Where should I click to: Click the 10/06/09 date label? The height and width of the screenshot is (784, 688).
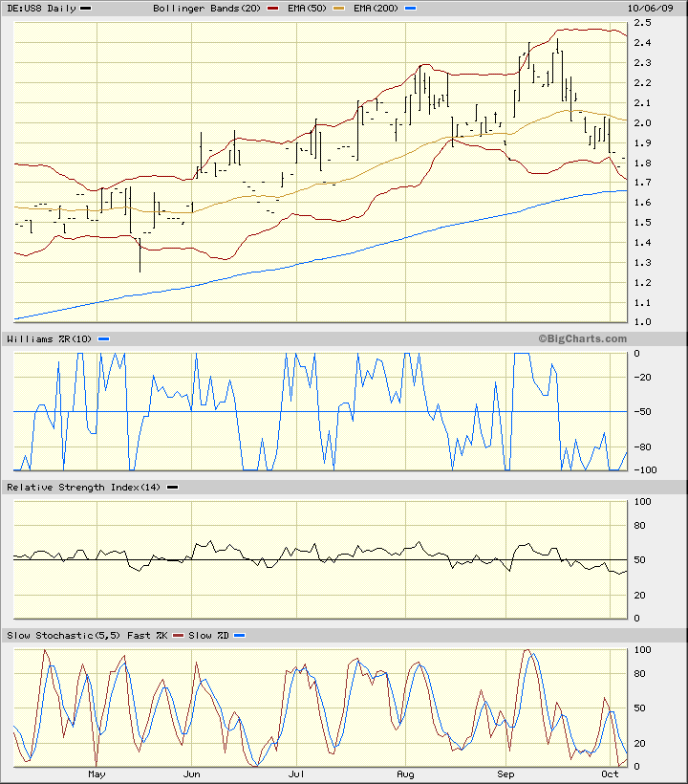tap(651, 8)
